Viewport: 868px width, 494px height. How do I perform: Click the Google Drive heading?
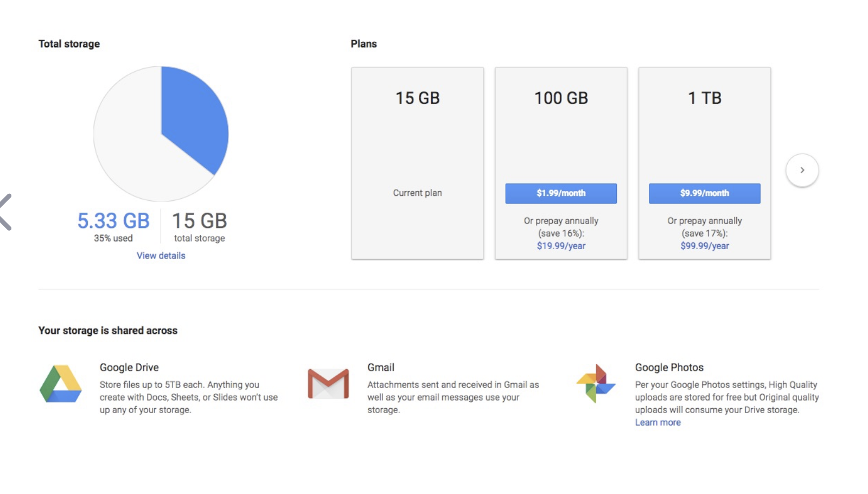point(129,368)
